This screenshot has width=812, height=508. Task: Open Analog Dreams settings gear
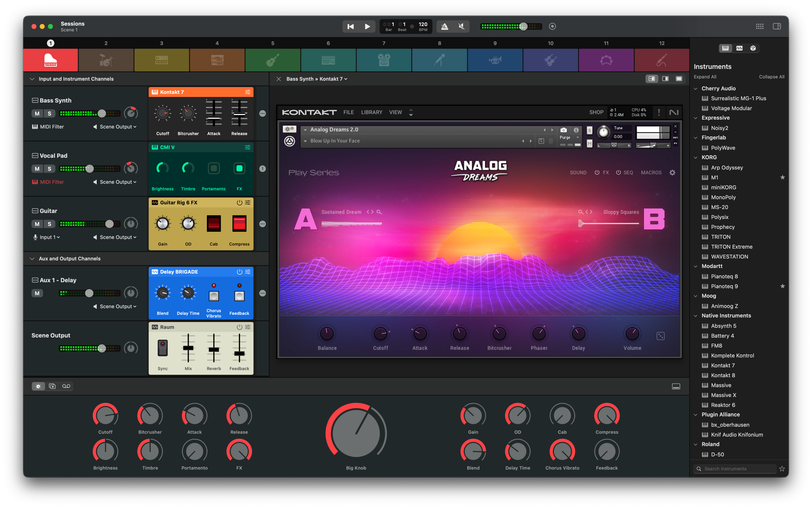click(672, 172)
